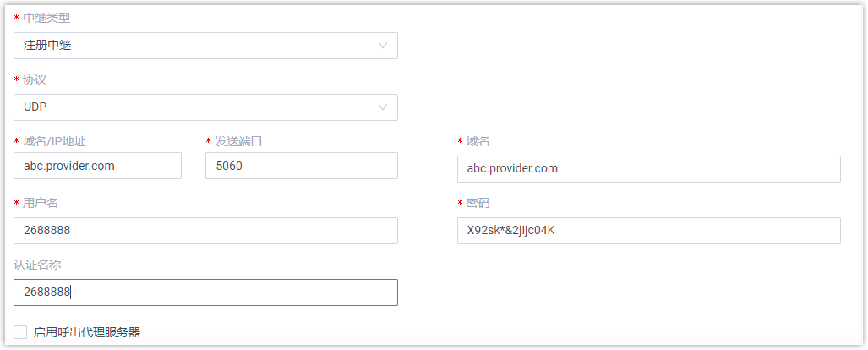Click the 认证名称 field label
This screenshot has height=350, width=868.
tap(37, 265)
